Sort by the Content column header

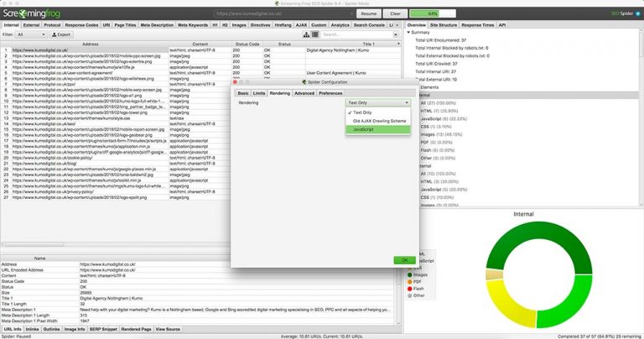(200, 44)
